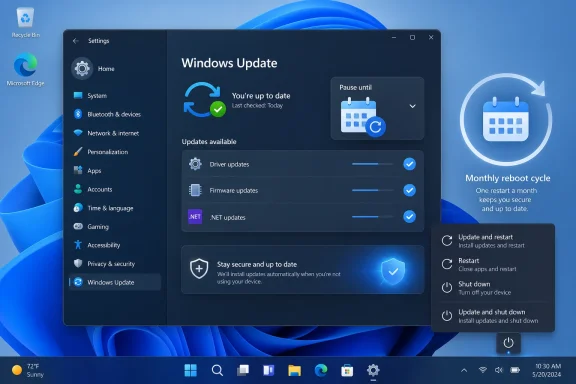576x384 pixels.
Task: Open the Recycle Bin desktop icon
Action: [25, 22]
